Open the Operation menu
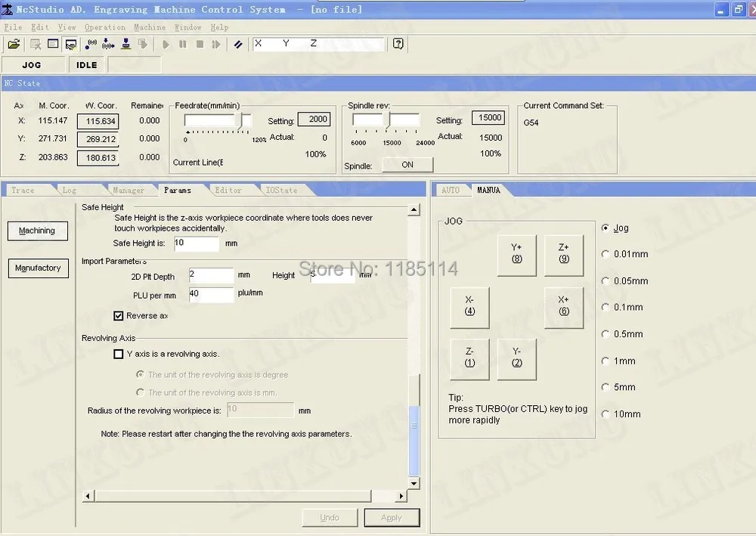The height and width of the screenshot is (536, 756). tap(105, 27)
